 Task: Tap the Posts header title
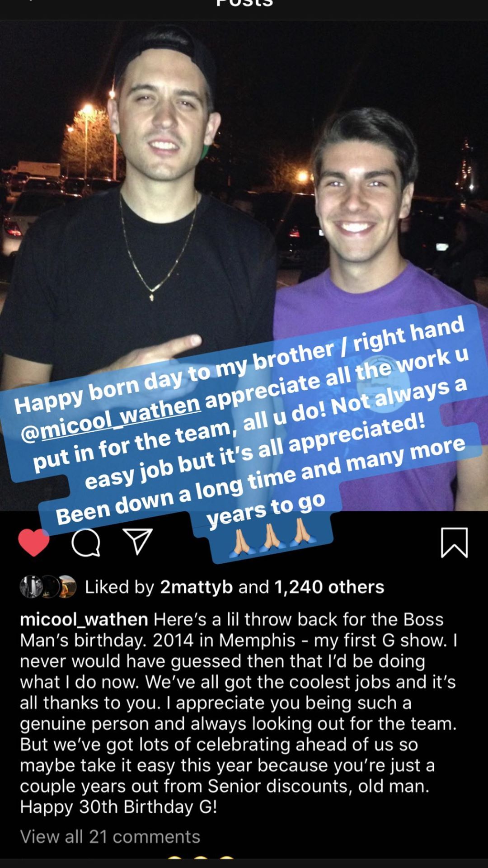pos(244,4)
